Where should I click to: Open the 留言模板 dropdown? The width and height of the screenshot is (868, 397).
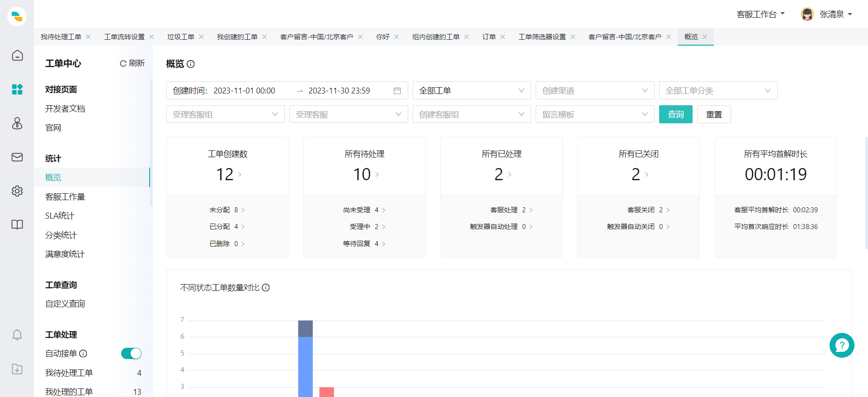point(595,114)
